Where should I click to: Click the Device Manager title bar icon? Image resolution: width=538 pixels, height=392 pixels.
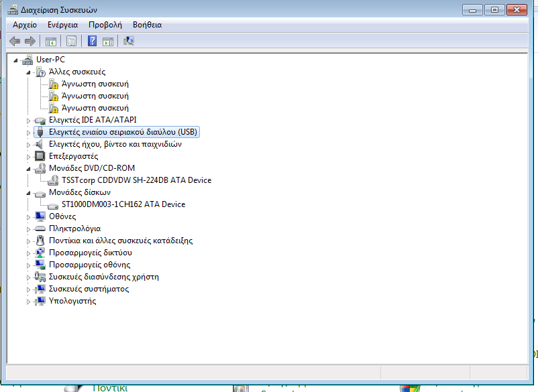pos(13,9)
